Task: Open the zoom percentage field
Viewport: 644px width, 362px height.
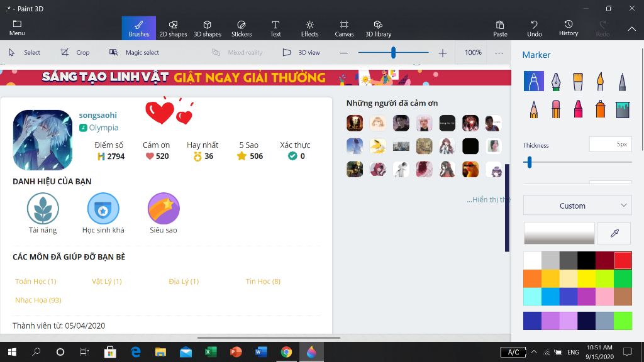Action: click(x=473, y=53)
